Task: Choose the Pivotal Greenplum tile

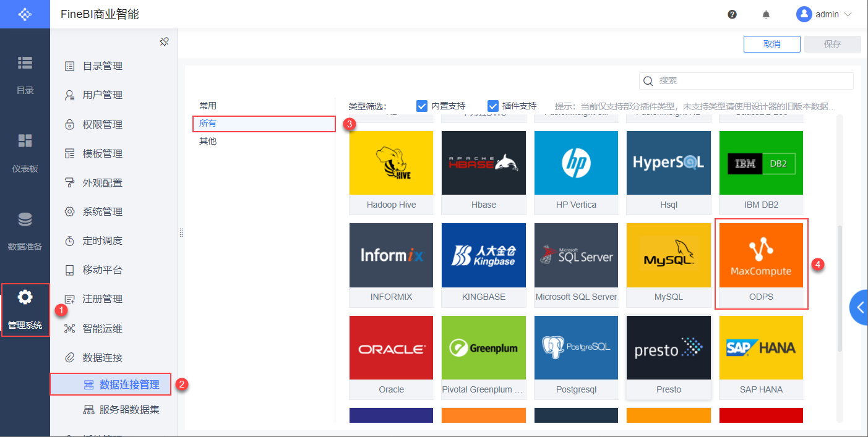Action: coord(484,357)
